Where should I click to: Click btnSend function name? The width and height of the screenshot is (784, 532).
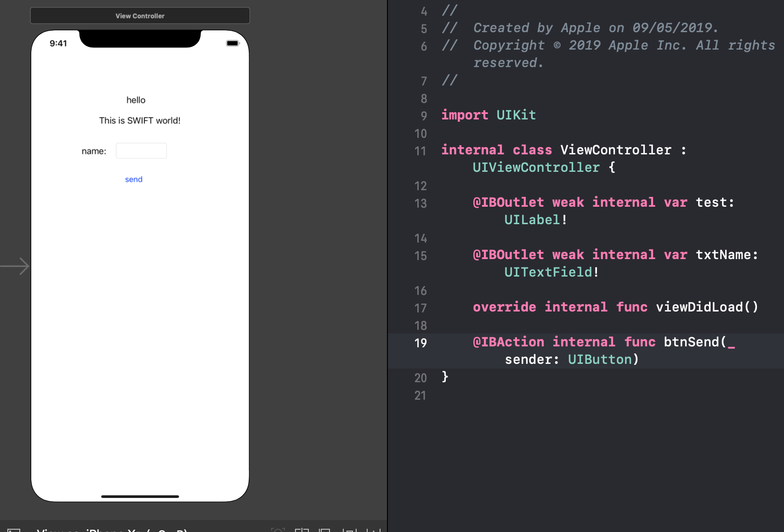point(692,342)
